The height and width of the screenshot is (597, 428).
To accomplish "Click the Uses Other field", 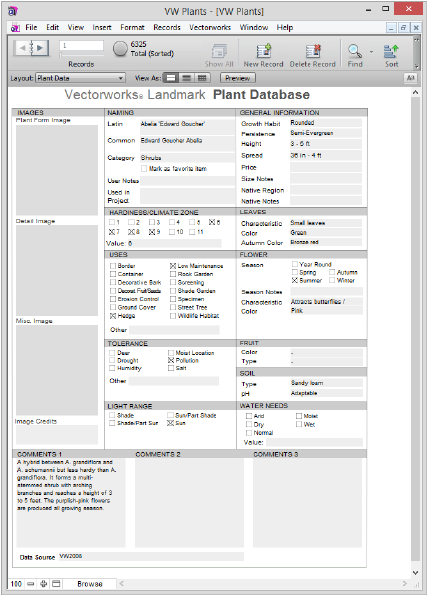I will point(174,330).
